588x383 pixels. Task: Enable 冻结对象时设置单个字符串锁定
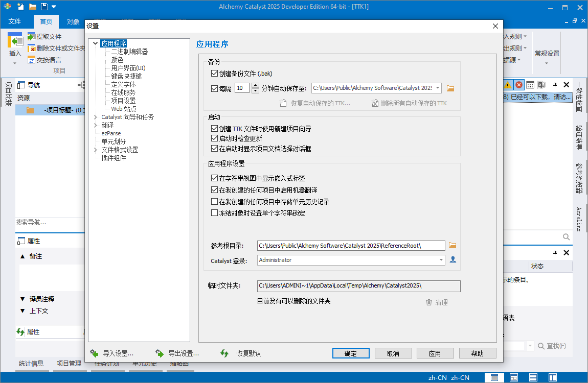[215, 212]
